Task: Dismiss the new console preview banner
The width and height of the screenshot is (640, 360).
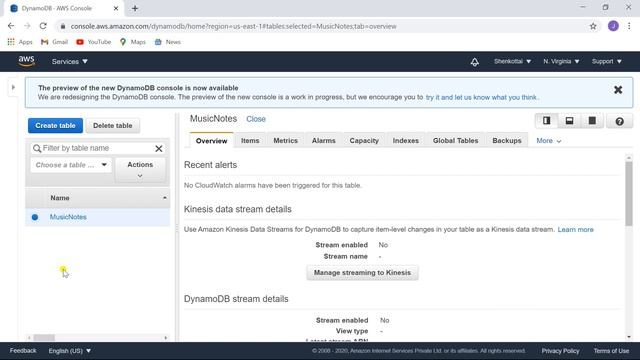Action: pos(618,90)
